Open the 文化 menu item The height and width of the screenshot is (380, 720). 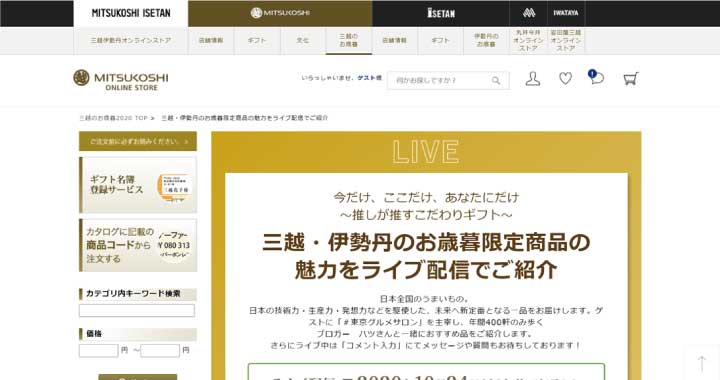(303, 40)
